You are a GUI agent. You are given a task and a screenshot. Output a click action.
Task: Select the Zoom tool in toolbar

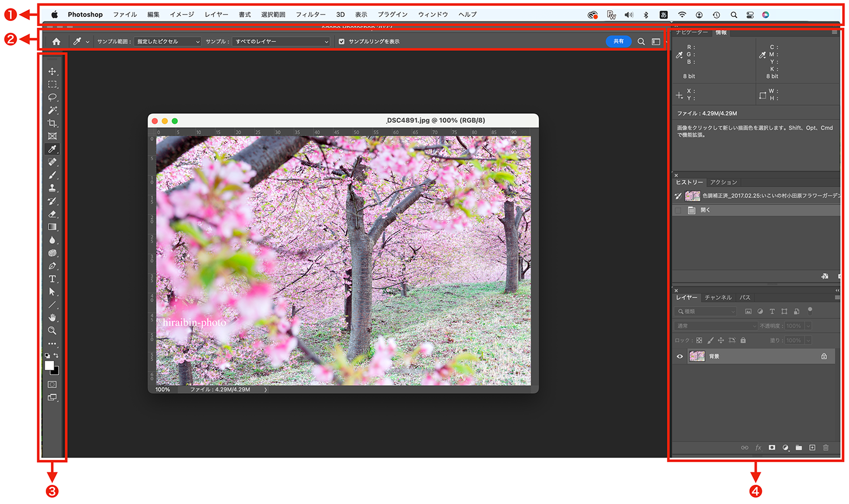tap(52, 330)
